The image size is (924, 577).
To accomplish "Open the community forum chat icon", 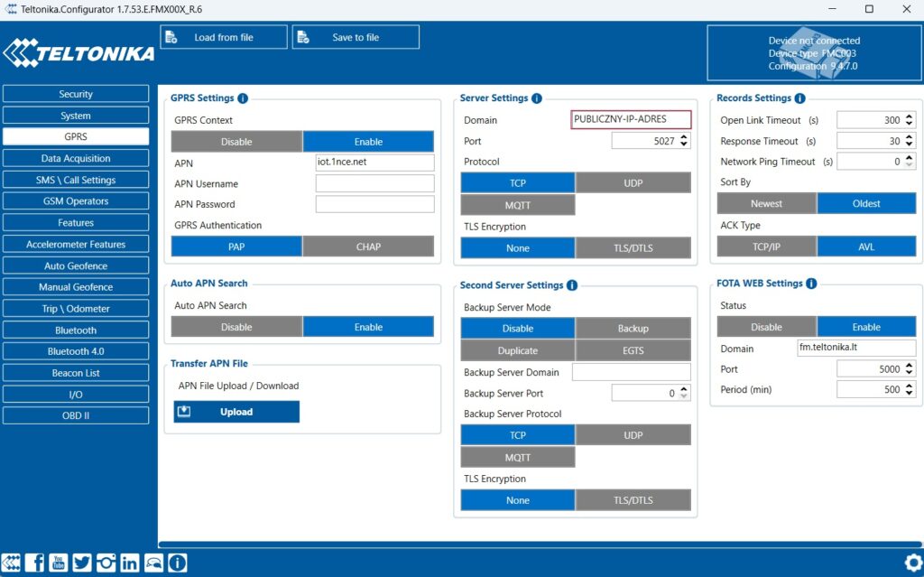I will [153, 563].
